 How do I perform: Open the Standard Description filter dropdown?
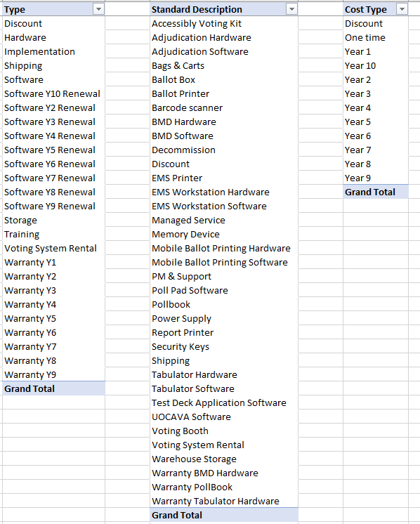291,9
